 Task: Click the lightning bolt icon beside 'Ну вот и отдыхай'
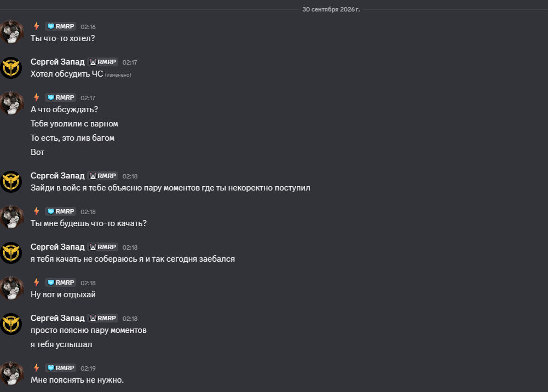point(36,283)
